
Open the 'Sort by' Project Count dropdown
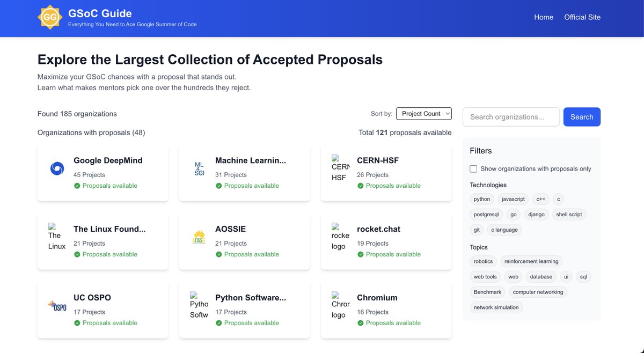[423, 113]
